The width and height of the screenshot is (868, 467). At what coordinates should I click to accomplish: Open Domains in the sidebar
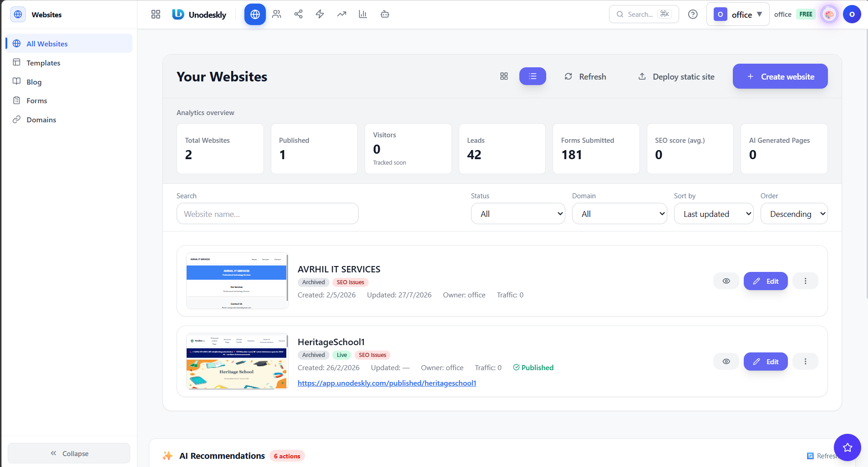(x=69, y=120)
